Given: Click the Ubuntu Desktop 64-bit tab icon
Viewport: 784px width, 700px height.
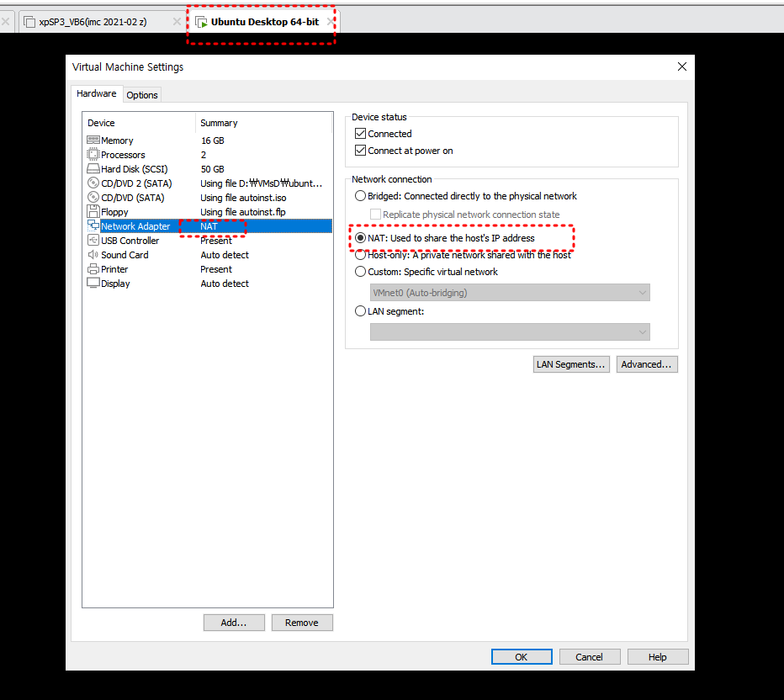Looking at the screenshot, I should (x=201, y=22).
